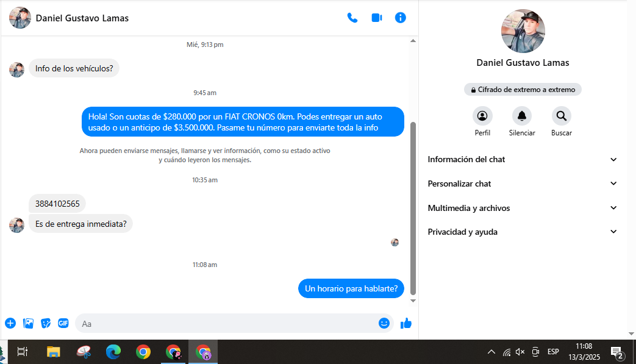Click the '11:08 am' timestamp in chat
This screenshot has width=636, height=364.
click(x=205, y=265)
